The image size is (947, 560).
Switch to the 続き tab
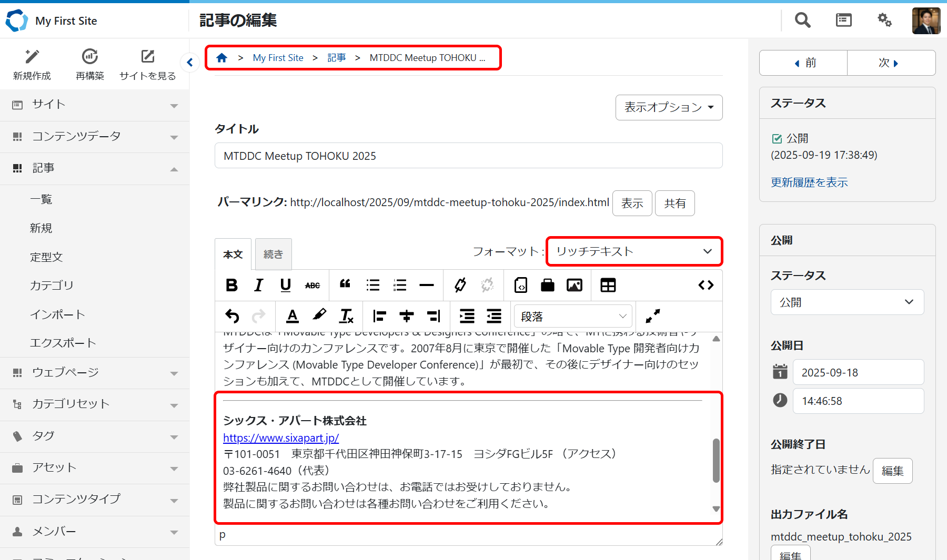[273, 254]
